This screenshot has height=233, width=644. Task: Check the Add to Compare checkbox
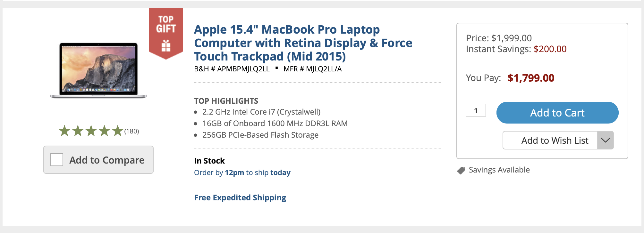[57, 160]
